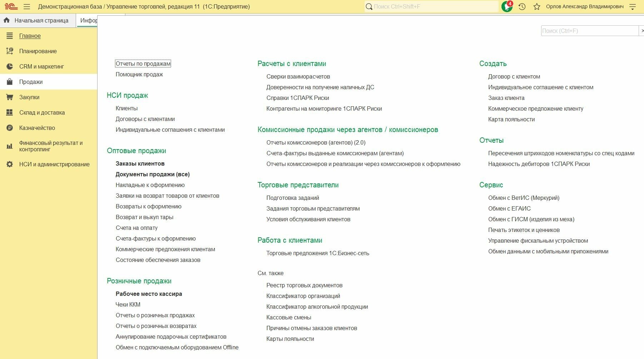The height and width of the screenshot is (359, 644).
Task: Switch to Начальная страница tab
Action: [38, 20]
